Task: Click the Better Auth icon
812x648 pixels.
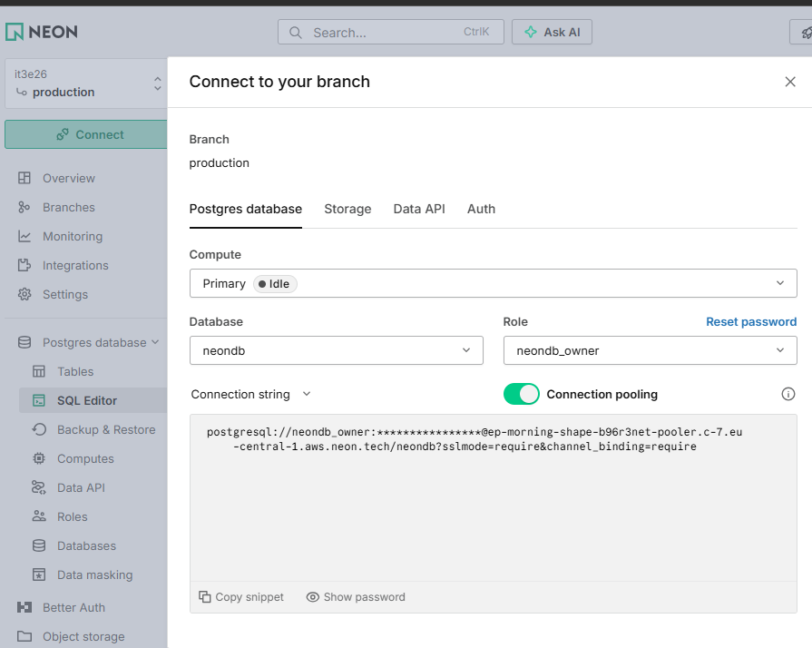Action: (24, 607)
